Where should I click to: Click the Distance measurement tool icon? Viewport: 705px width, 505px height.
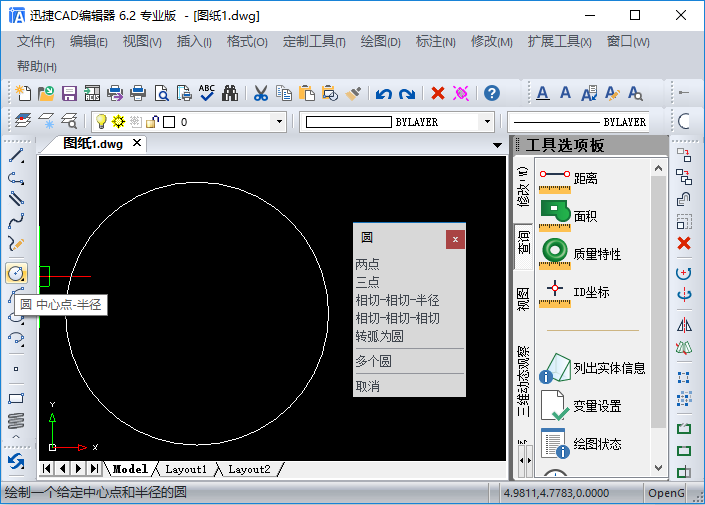[x=555, y=181]
